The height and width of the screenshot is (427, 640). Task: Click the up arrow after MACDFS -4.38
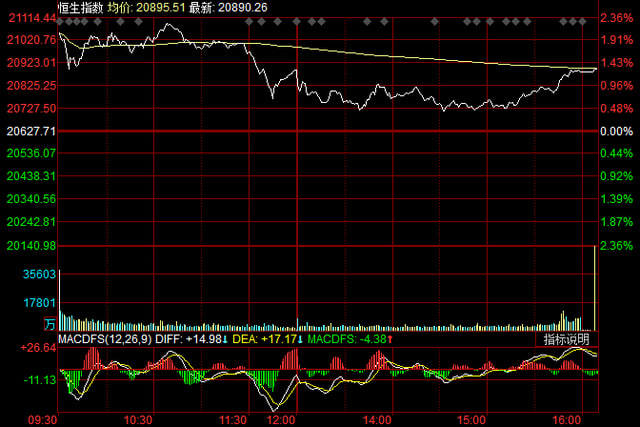click(389, 340)
